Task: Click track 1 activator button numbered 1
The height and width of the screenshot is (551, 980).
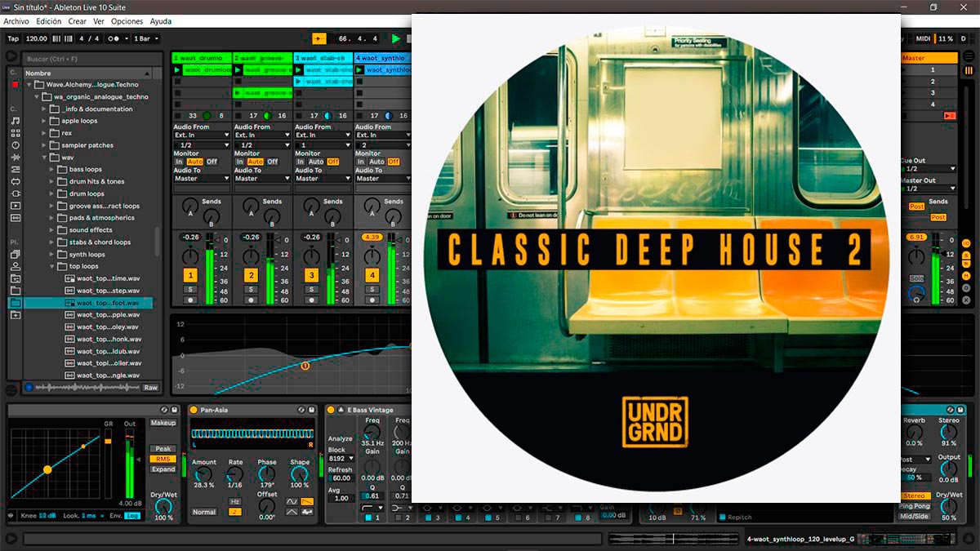Action: pos(190,276)
